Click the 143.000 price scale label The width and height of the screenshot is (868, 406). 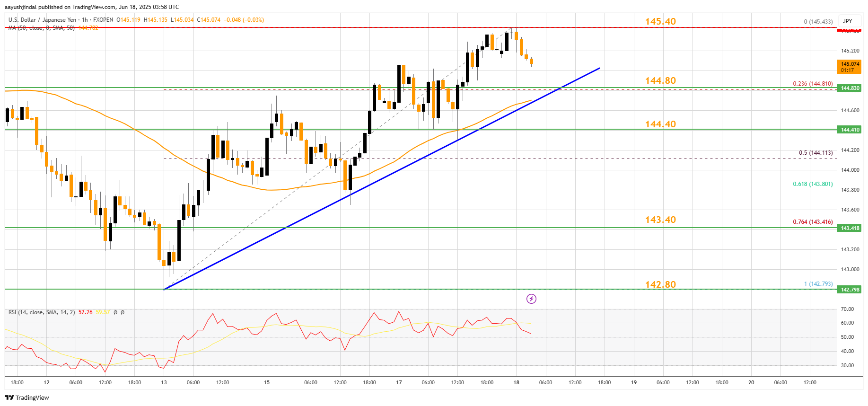click(x=850, y=269)
